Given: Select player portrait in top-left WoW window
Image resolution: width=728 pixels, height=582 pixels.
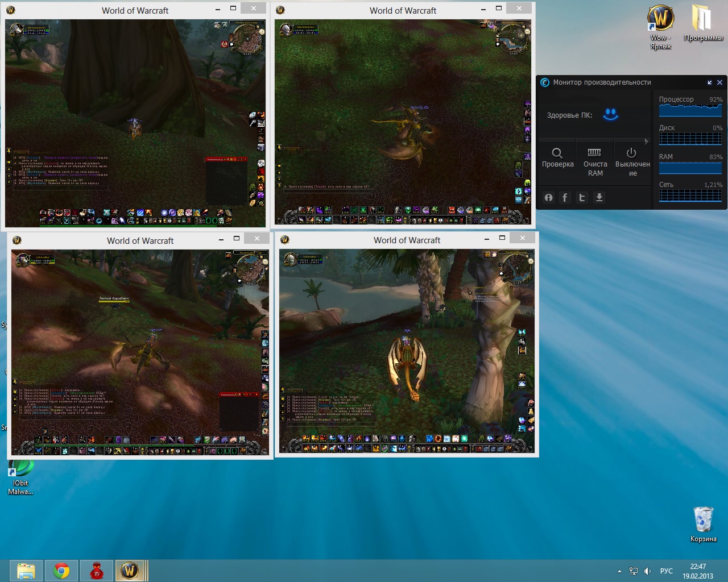Looking at the screenshot, I should (x=16, y=30).
